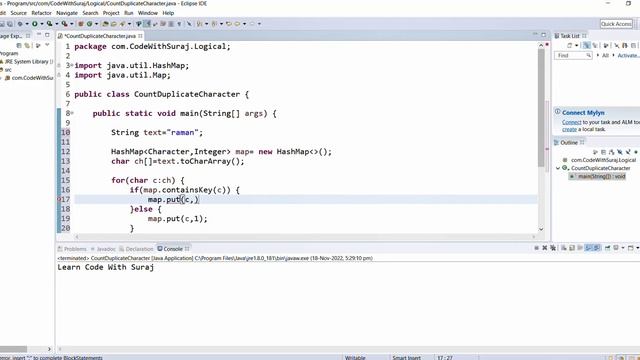Image resolution: width=640 pixels, height=360 pixels.
Task: Open the Debug button dropdown arrow
Action: [27, 24]
